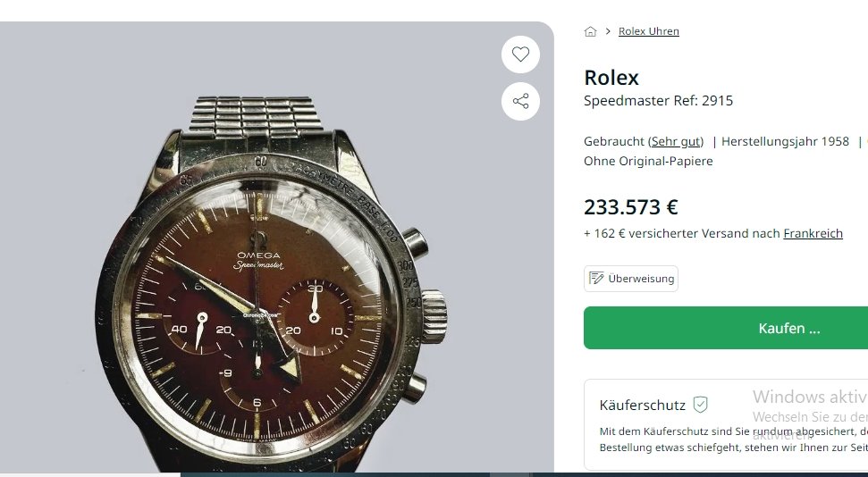Go to homepage via breadcrumb house icon
This screenshot has width=868, height=477.
[590, 31]
